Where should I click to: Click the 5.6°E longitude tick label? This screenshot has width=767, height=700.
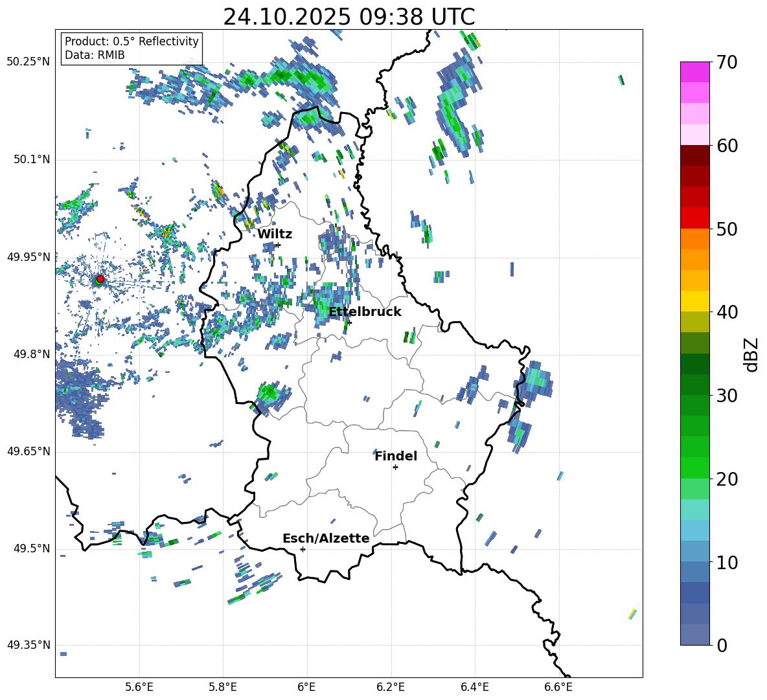139,688
